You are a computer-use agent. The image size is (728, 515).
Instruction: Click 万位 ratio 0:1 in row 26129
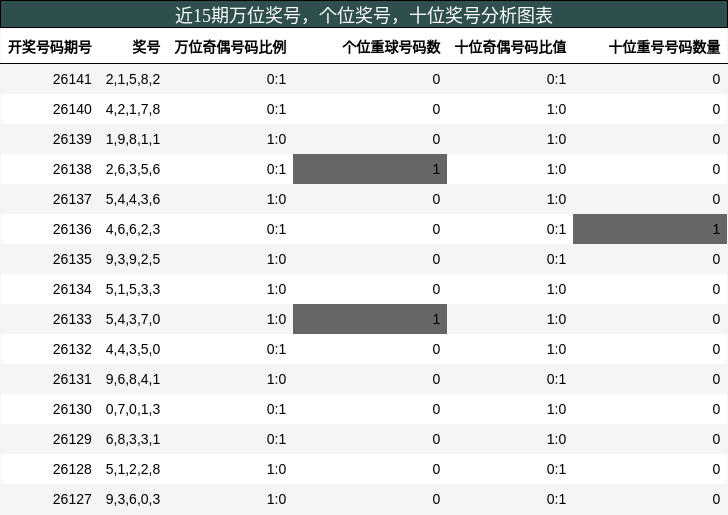point(276,439)
